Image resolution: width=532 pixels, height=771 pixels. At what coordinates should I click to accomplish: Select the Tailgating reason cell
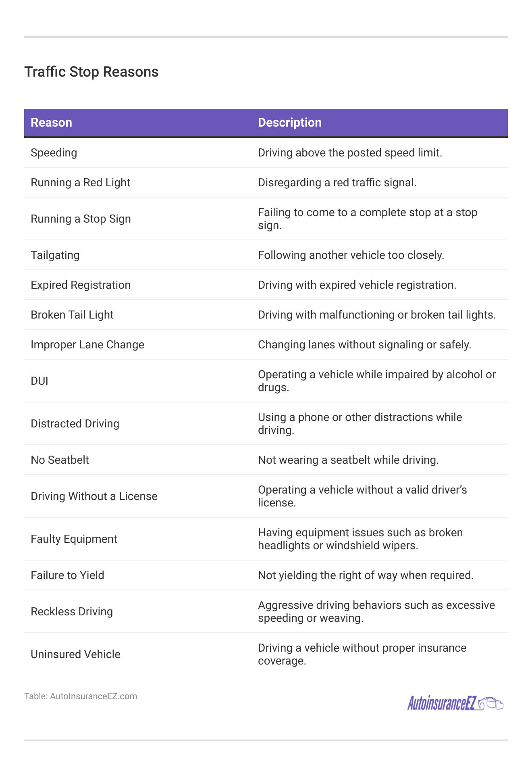(55, 255)
